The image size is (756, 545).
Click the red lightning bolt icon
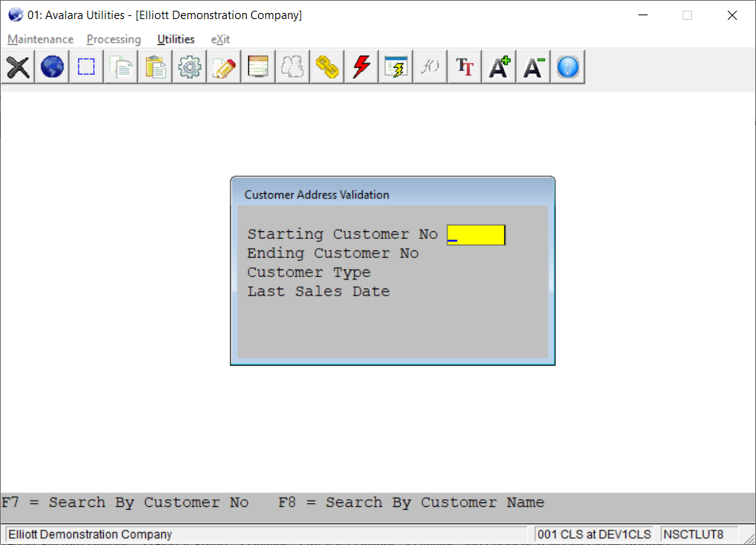click(x=362, y=67)
